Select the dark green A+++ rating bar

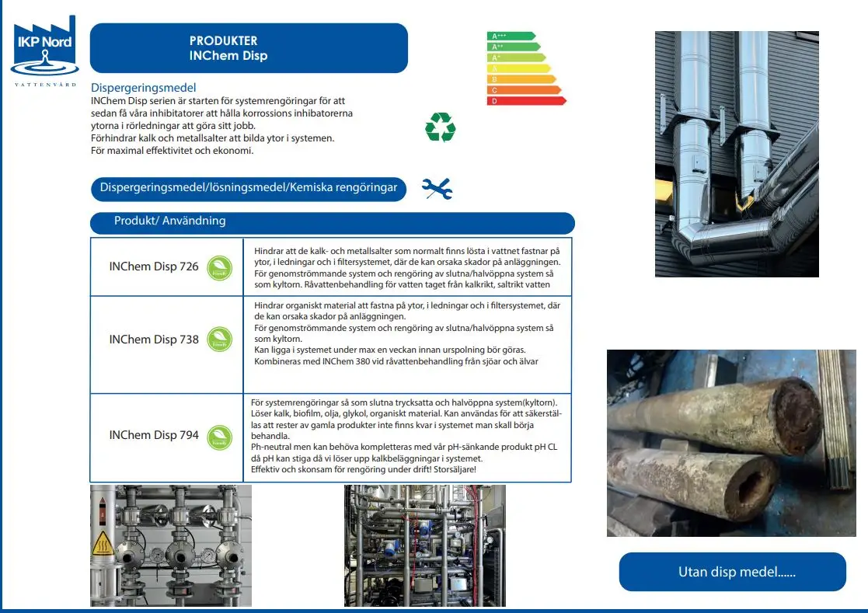(511, 36)
